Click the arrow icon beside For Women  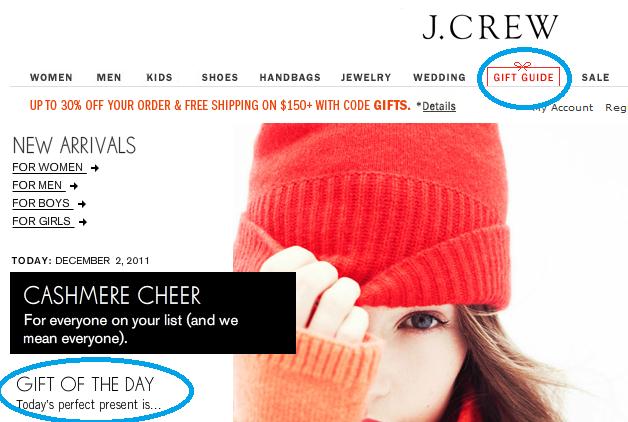tap(95, 168)
